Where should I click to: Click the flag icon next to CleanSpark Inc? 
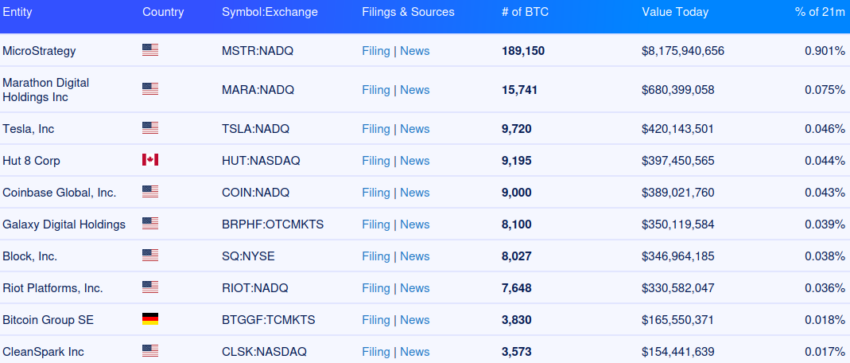tap(150, 351)
